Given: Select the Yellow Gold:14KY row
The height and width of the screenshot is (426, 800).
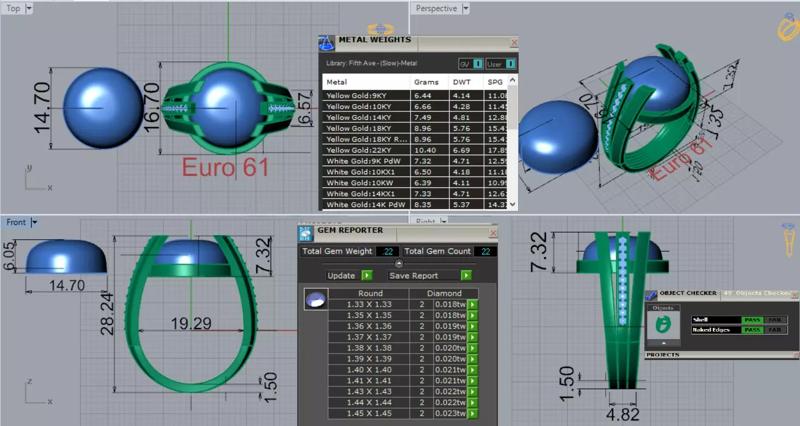Looking at the screenshot, I should pyautogui.click(x=415, y=117).
